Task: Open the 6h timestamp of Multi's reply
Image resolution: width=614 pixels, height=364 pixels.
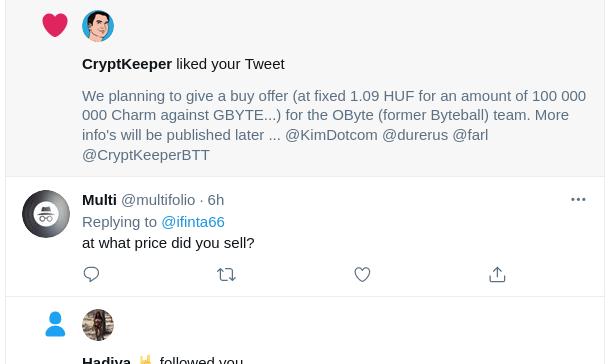Action: [216, 200]
